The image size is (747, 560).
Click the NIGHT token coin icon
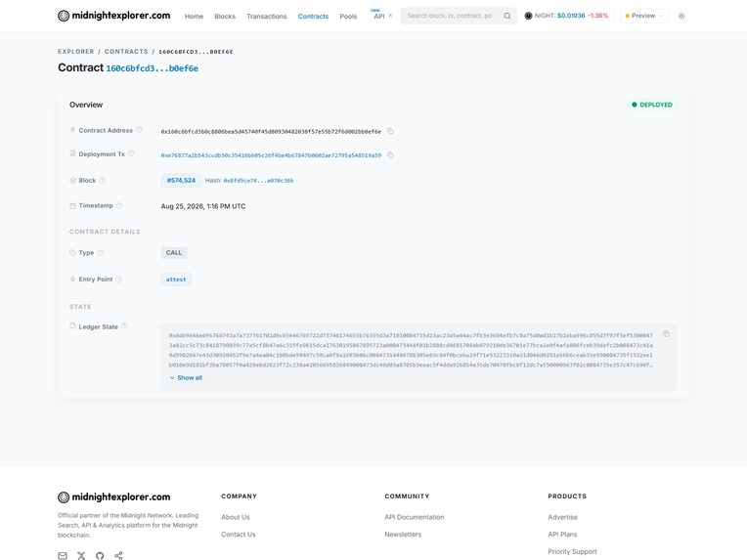point(528,16)
